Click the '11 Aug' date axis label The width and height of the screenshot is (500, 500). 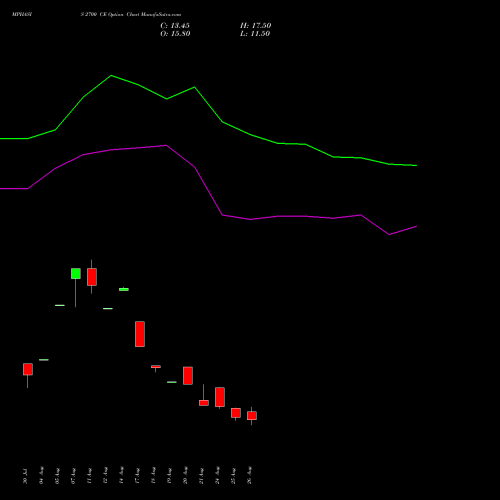(x=89, y=476)
